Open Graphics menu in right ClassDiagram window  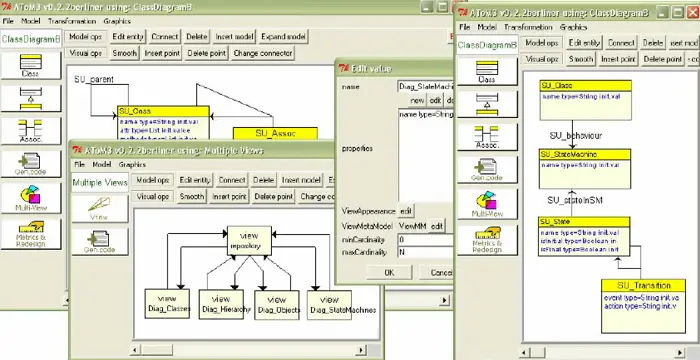click(x=573, y=27)
